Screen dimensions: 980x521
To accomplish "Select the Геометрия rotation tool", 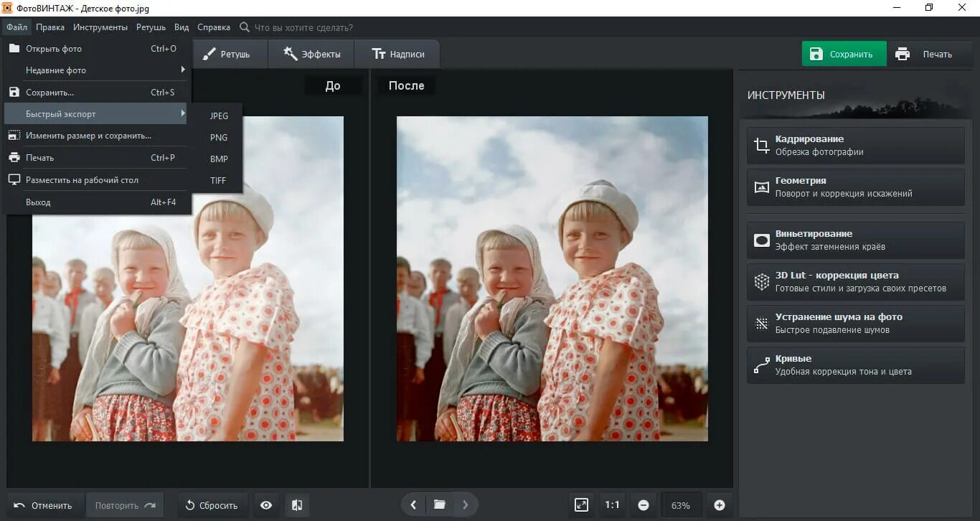I will tap(856, 187).
